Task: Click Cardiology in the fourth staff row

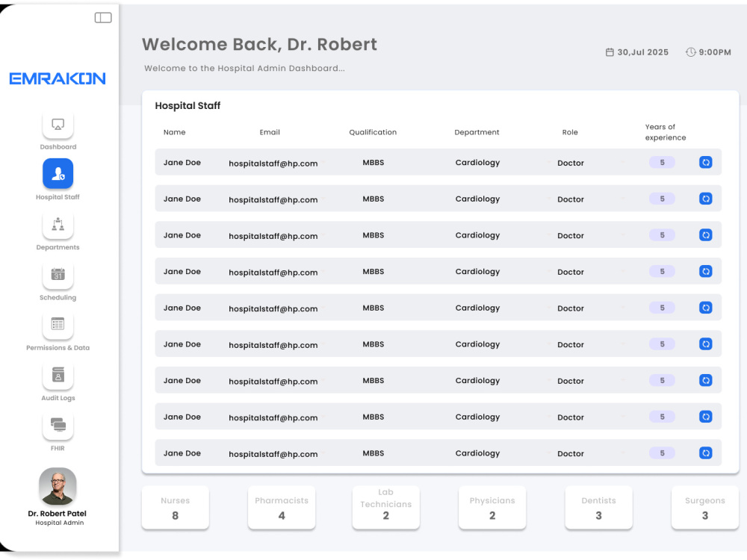Action: [477, 272]
